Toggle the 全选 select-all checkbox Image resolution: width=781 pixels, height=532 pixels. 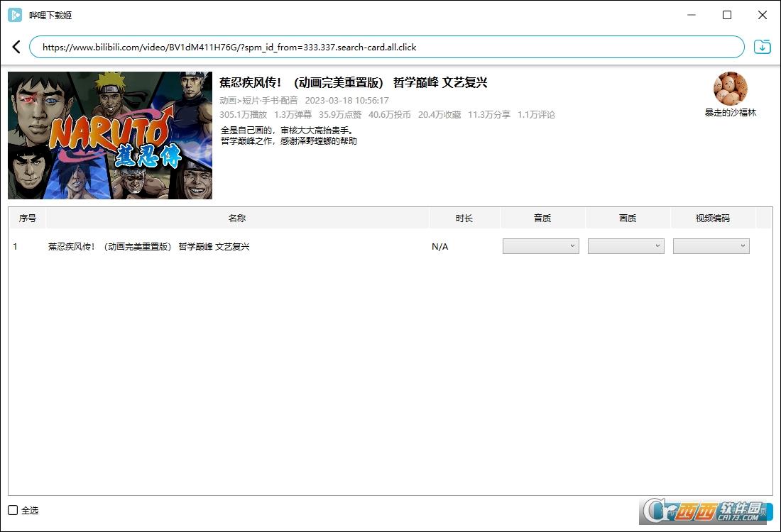(x=13, y=510)
